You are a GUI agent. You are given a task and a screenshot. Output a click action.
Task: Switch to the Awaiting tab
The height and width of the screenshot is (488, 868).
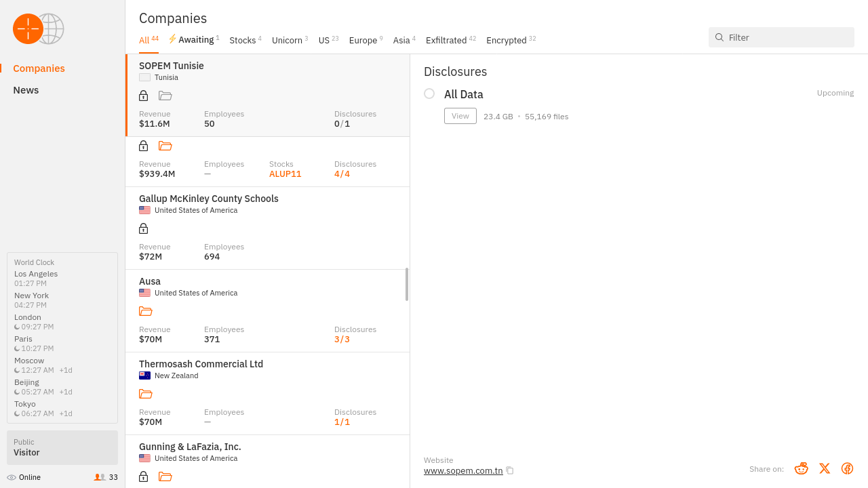194,40
